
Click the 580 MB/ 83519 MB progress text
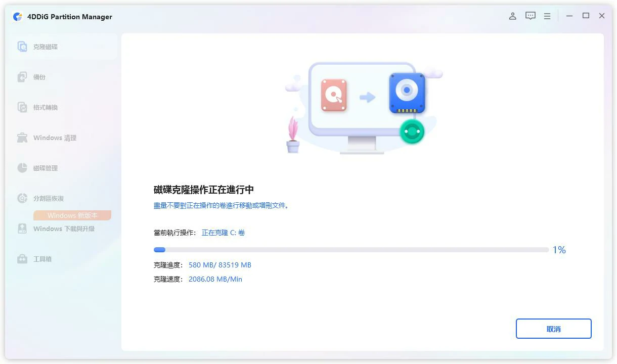click(x=220, y=265)
